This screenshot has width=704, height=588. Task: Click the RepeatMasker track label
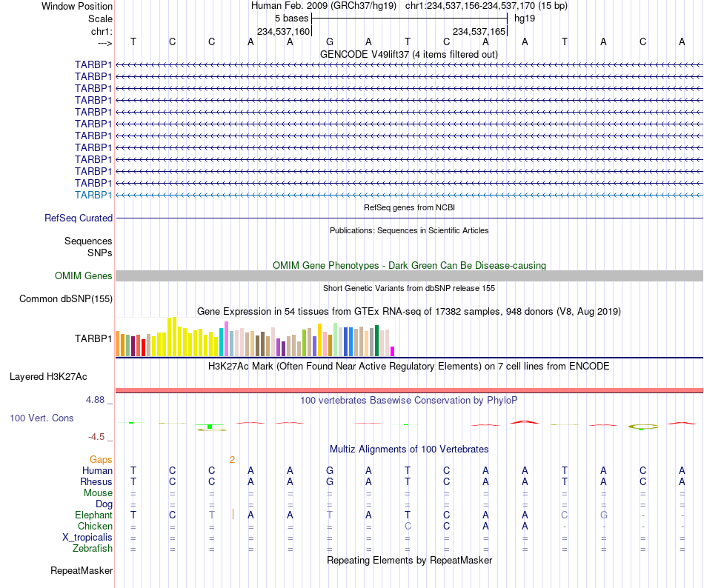click(x=82, y=570)
